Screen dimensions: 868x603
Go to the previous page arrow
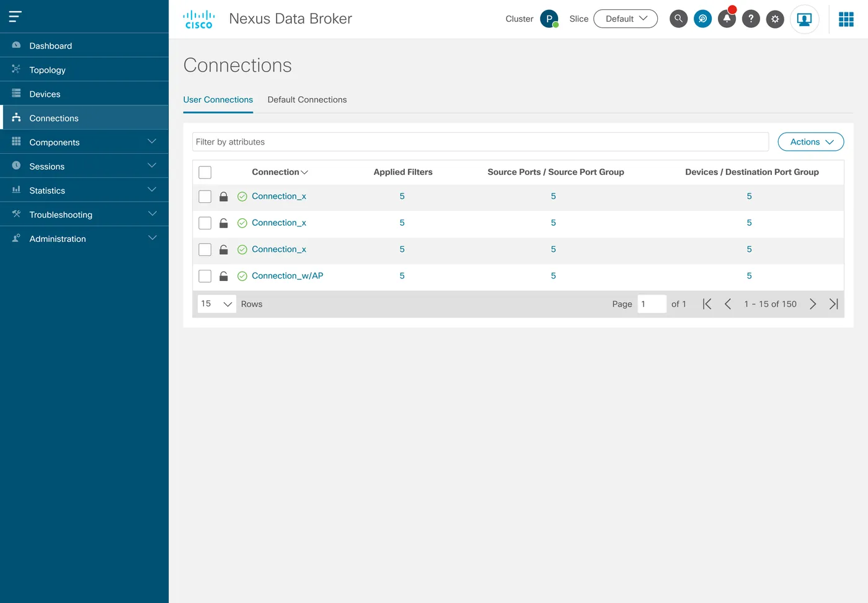point(728,304)
